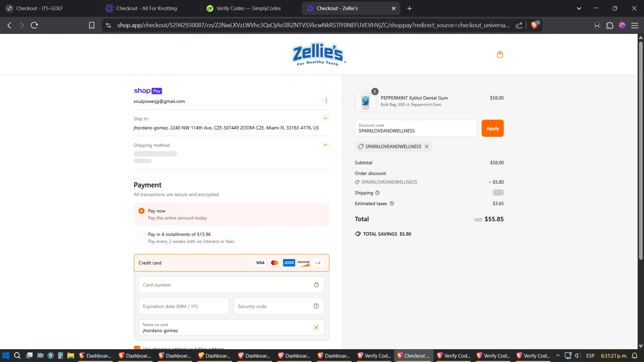The height and width of the screenshot is (362, 644).
Task: Go back to the previous page
Action: click(9, 25)
